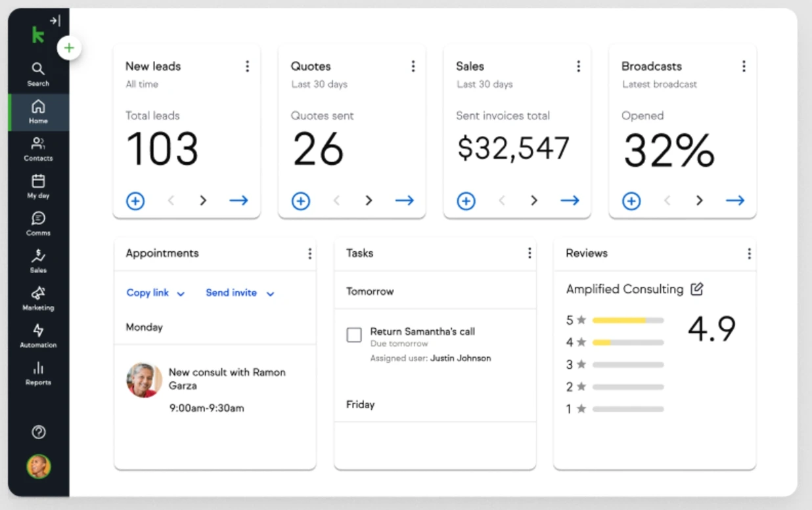This screenshot has width=812, height=510.
Task: Click the help question mark icon
Action: point(39,431)
